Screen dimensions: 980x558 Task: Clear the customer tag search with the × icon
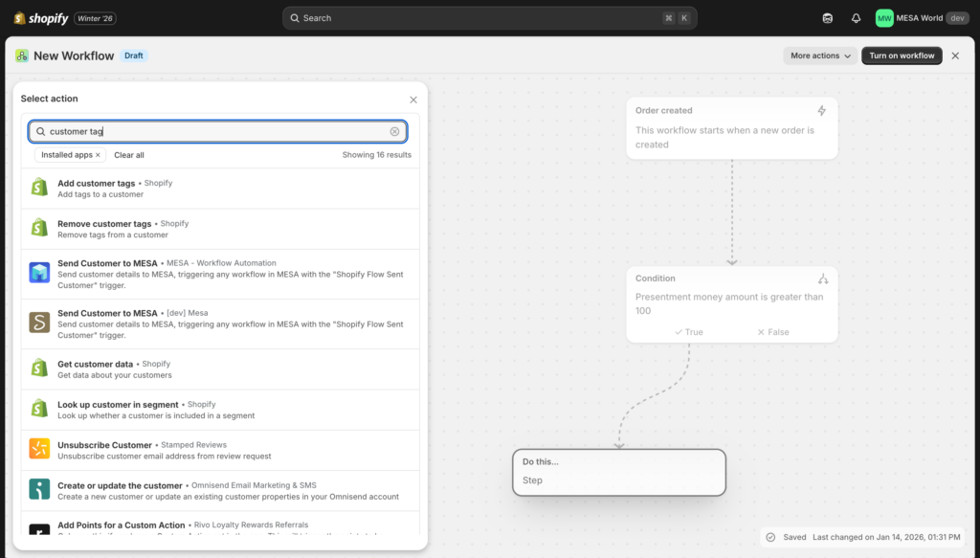click(393, 129)
